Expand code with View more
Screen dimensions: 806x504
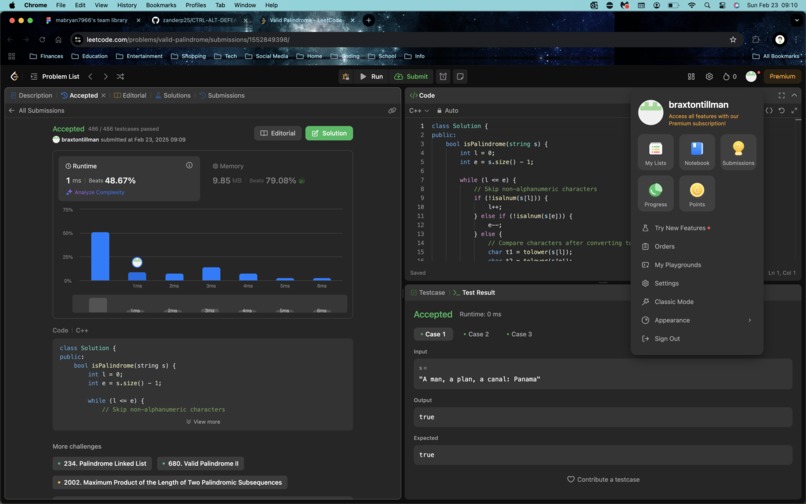point(203,422)
